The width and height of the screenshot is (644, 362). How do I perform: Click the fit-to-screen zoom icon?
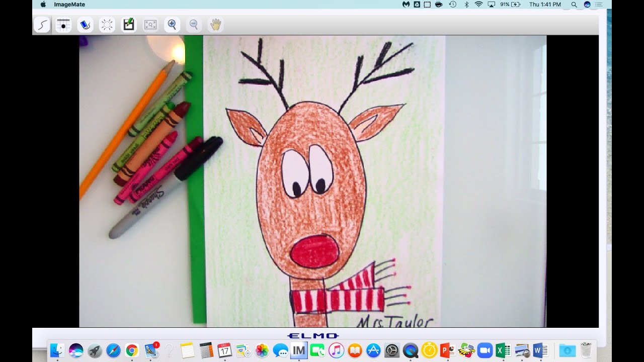[x=150, y=25]
